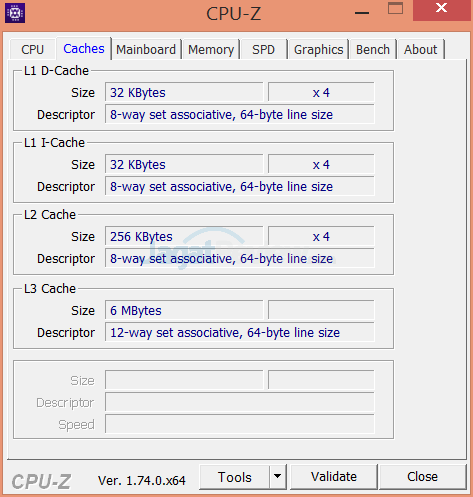Click the version text Ver. 1.74.0.x64
The height and width of the screenshot is (497, 473).
(141, 480)
